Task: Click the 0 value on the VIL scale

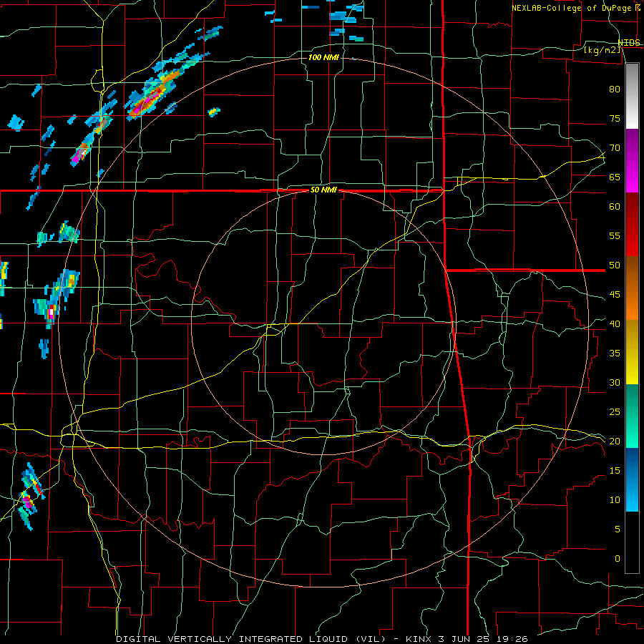Action: pyautogui.click(x=618, y=559)
